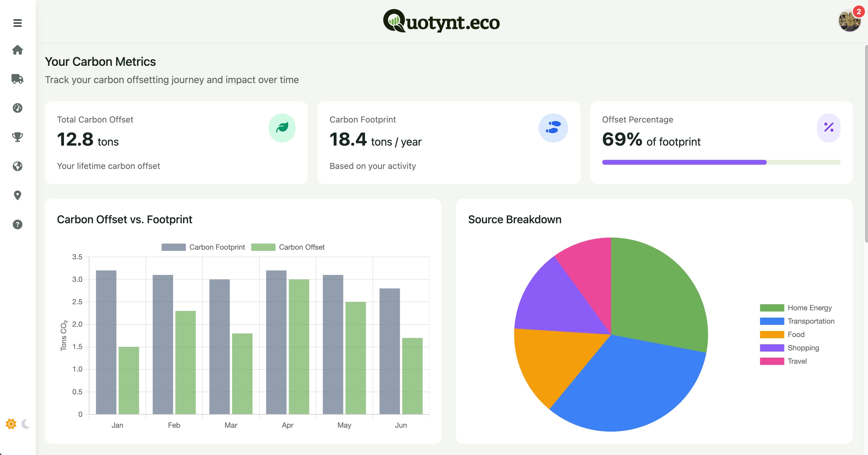Click the Quotynt.eco logo
The width and height of the screenshot is (868, 455).
tap(441, 22)
